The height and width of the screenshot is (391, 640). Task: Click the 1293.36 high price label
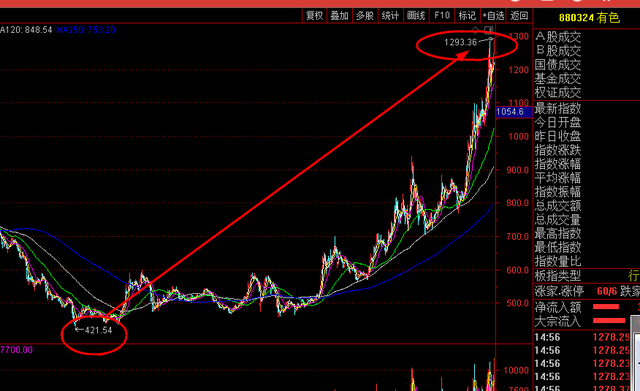460,42
